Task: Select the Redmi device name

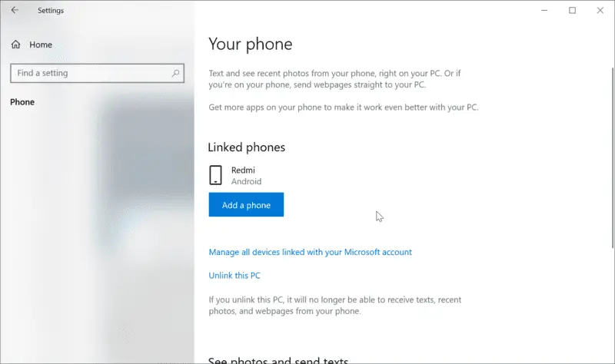Action: (243, 170)
